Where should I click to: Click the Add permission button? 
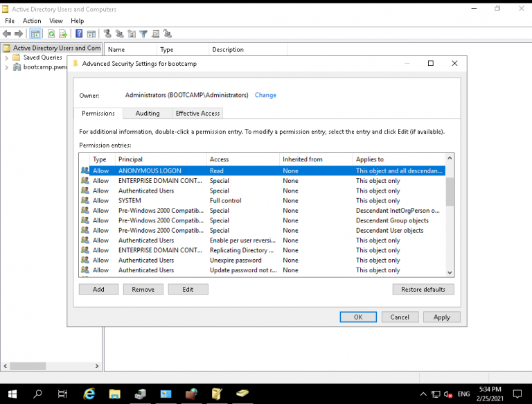click(x=98, y=289)
